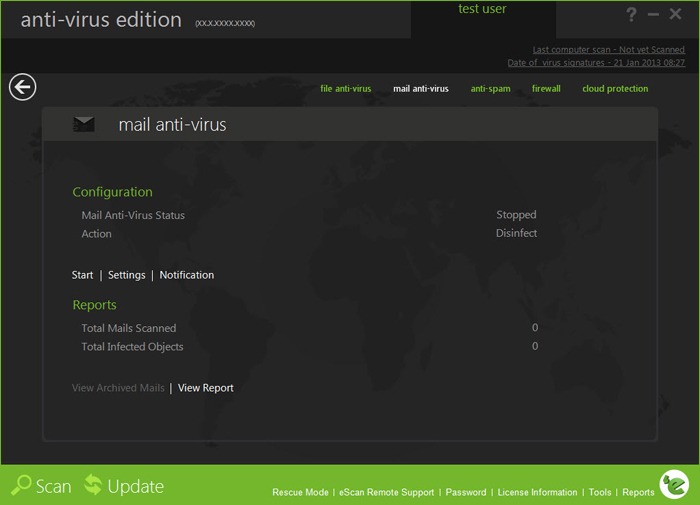Click the anti-virus edition title
700x505 pixels.
(101, 20)
